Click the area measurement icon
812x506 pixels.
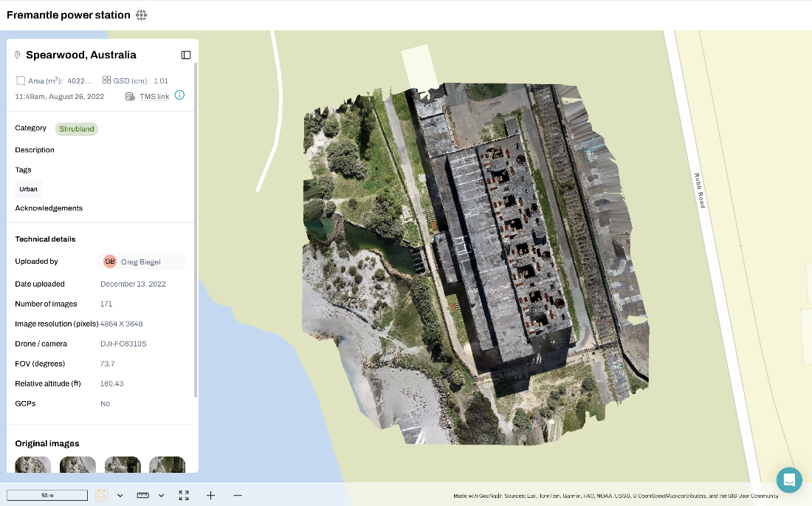tap(20, 81)
